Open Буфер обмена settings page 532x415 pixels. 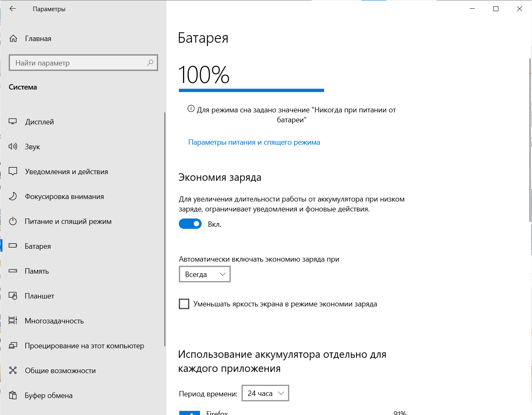tap(82, 395)
